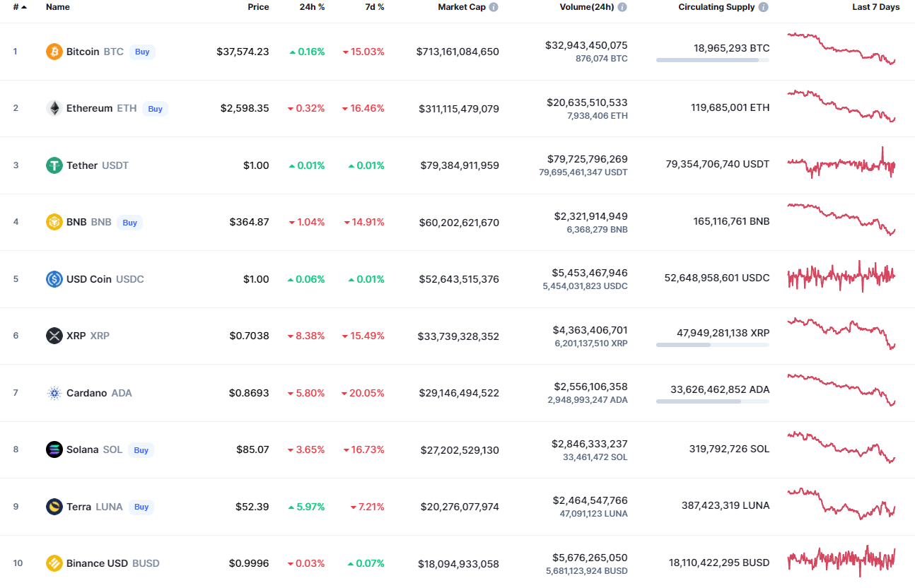Click the Bitcoin coin logo icon
Viewport: 915px width, 588px height.
[x=54, y=52]
